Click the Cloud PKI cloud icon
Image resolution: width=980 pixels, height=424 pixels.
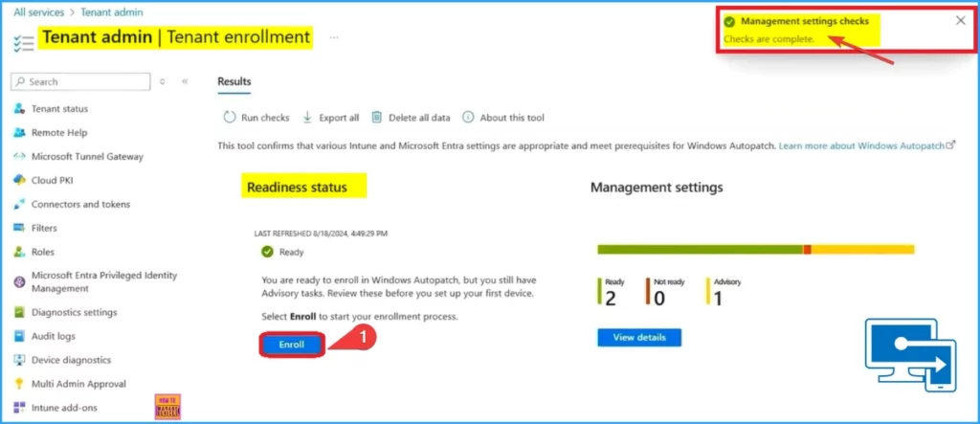coord(19,180)
